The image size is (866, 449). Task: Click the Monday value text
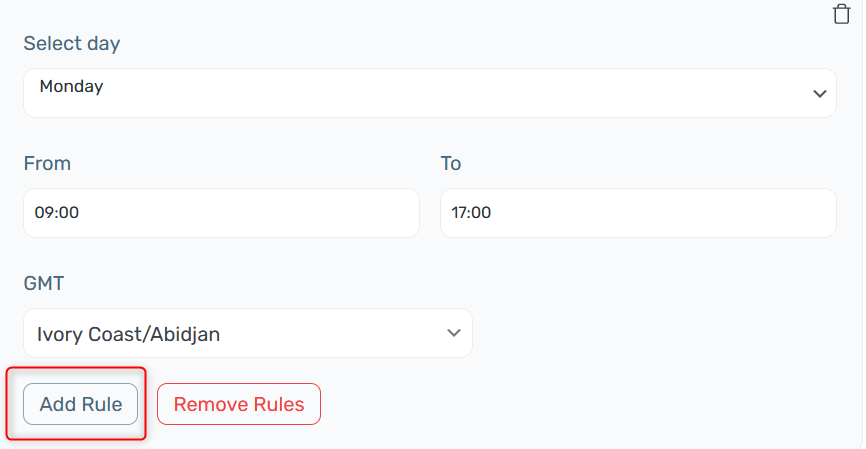[x=71, y=87]
